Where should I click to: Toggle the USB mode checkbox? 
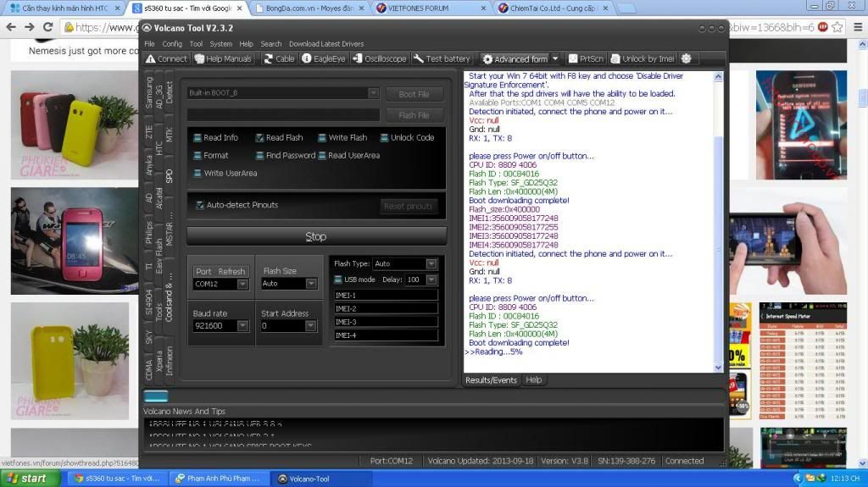coord(337,279)
